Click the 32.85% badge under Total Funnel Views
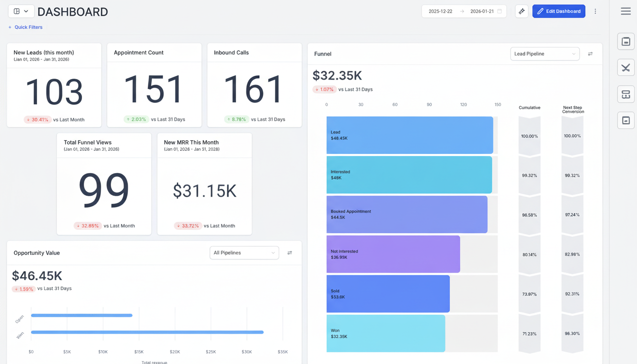The width and height of the screenshot is (637, 364). [x=88, y=226]
